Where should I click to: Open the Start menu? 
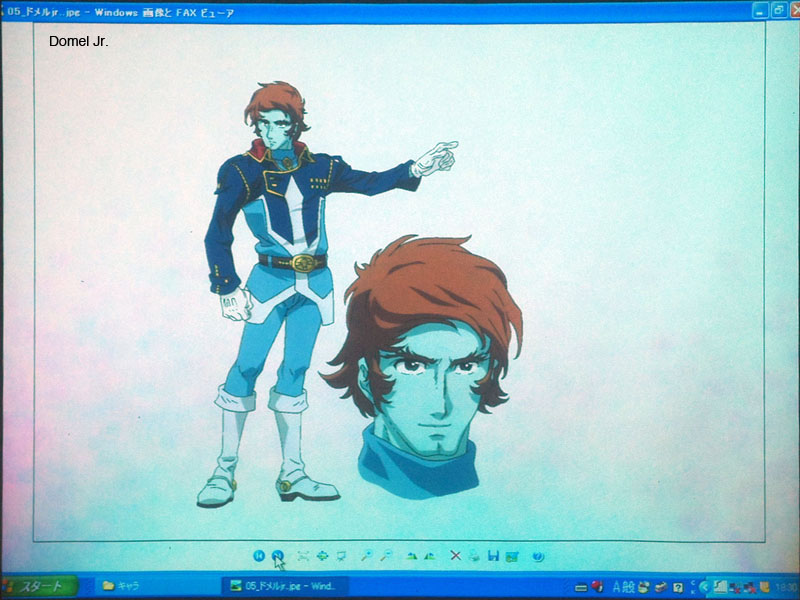(40, 586)
